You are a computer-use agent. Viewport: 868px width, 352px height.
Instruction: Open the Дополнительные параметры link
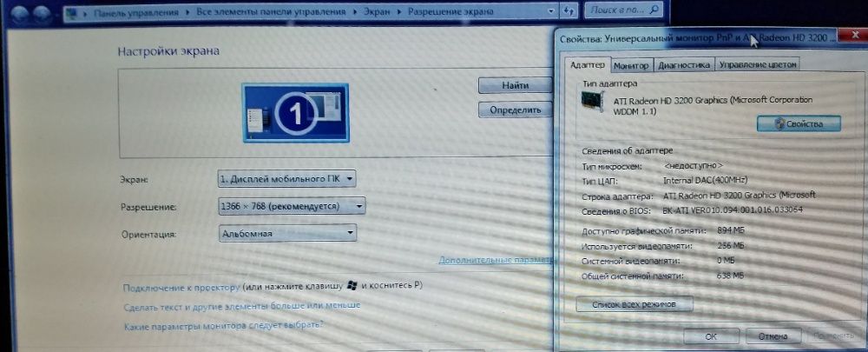pos(496,260)
